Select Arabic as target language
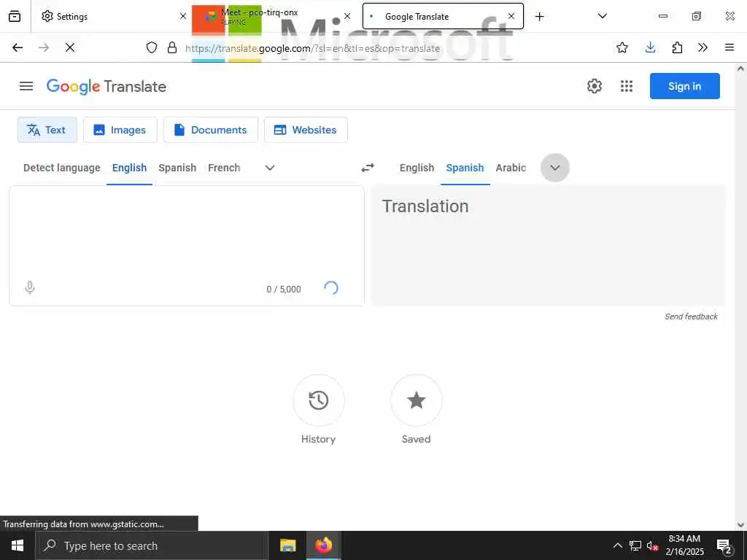The height and width of the screenshot is (560, 747). [x=511, y=168]
